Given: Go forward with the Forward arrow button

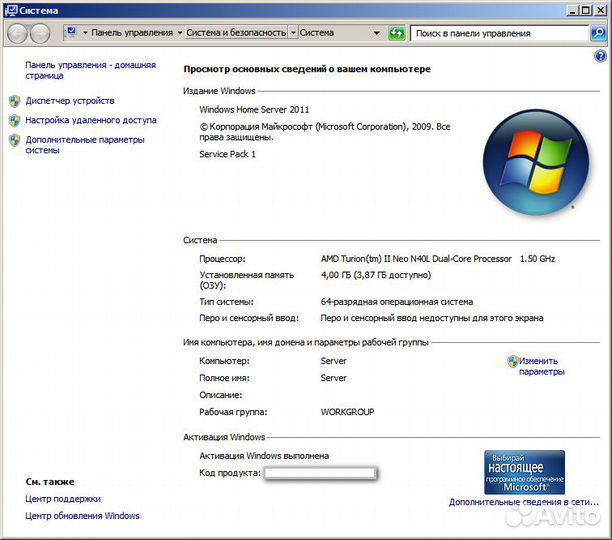Looking at the screenshot, I should (x=40, y=33).
